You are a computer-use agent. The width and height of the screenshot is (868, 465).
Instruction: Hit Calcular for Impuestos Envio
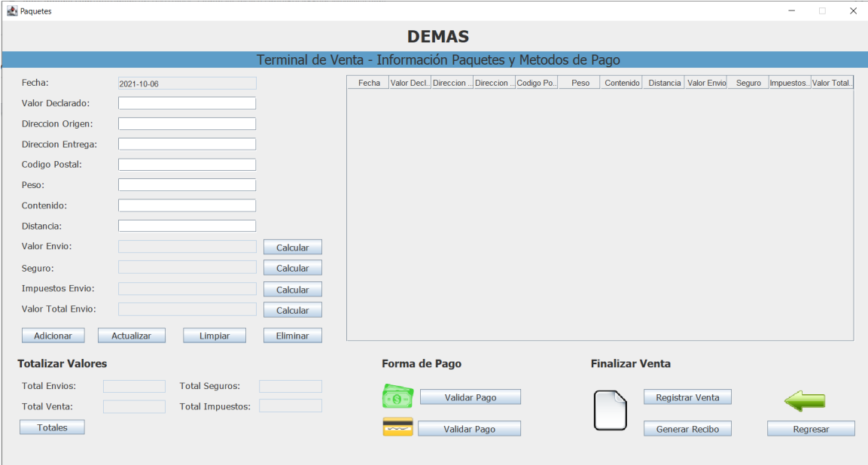[292, 290]
